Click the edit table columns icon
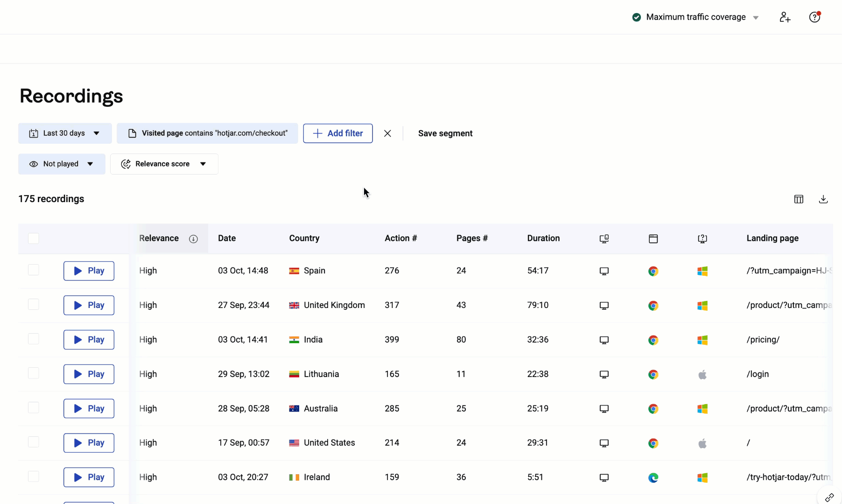The image size is (842, 504). coord(799,199)
